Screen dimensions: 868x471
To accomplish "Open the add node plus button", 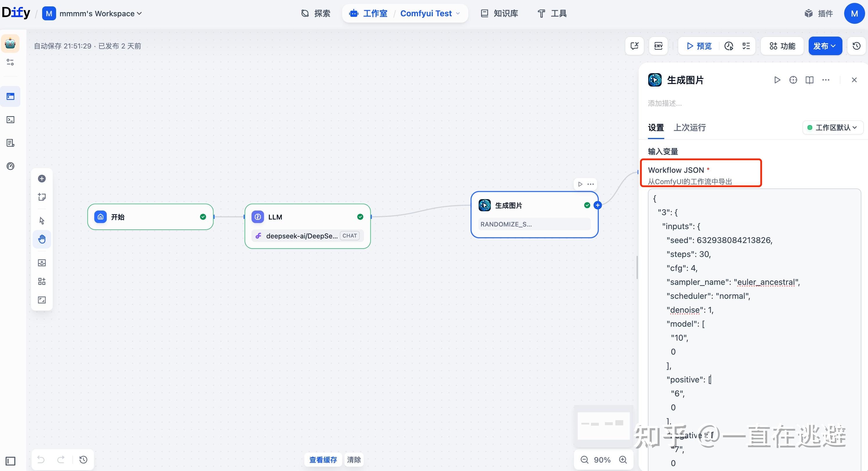I will point(42,178).
